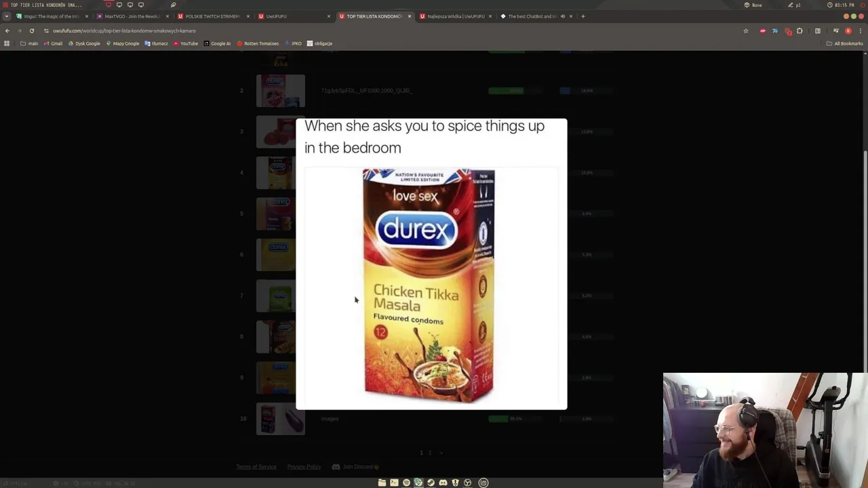
Task: Open the rank 10 thumbnail image
Action: [281, 419]
